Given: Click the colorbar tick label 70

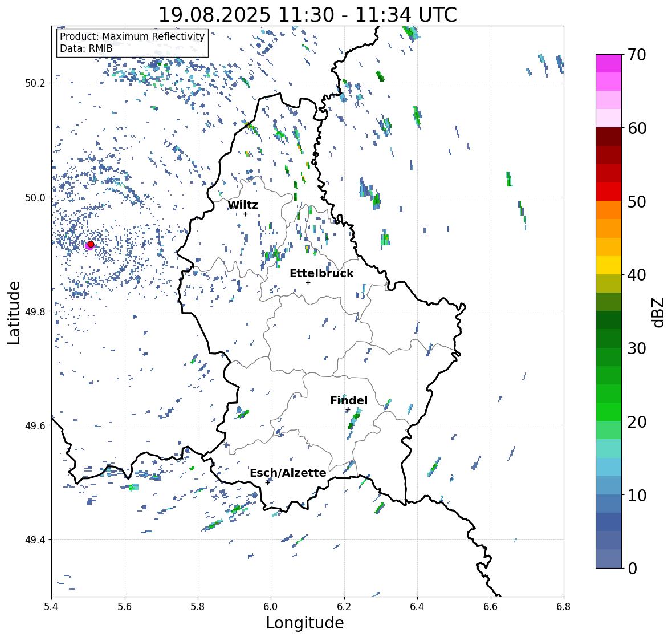Looking at the screenshot, I should tap(637, 55).
